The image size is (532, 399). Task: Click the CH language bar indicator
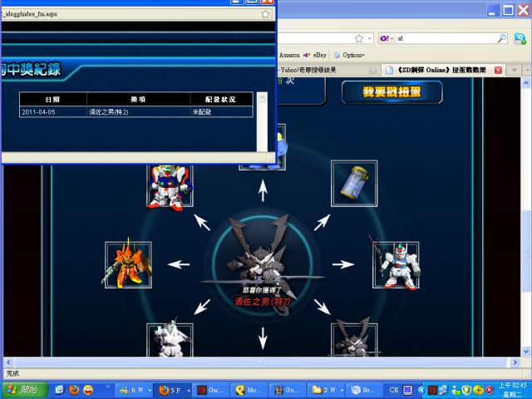pos(394,390)
